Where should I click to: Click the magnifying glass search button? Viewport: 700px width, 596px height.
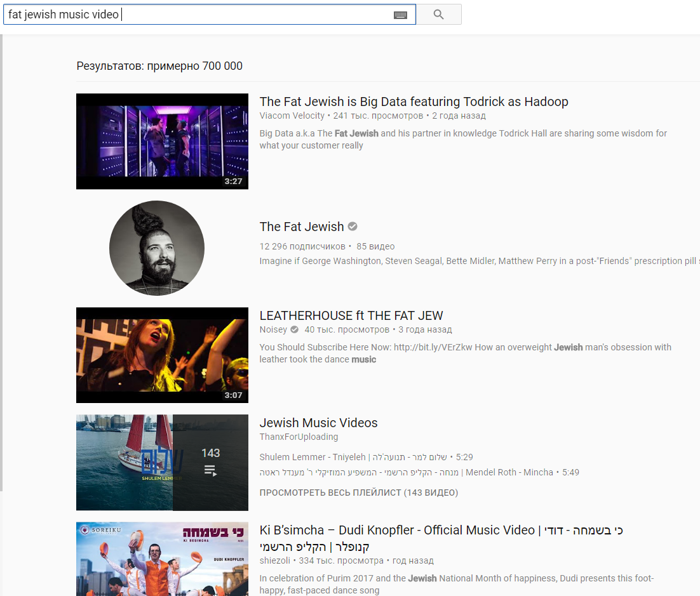438,15
